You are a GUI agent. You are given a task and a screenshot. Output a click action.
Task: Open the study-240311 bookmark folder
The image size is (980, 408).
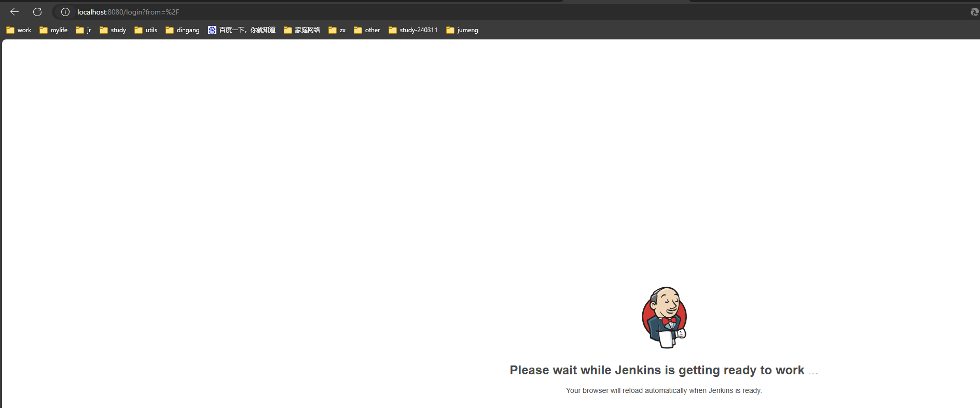pos(413,30)
